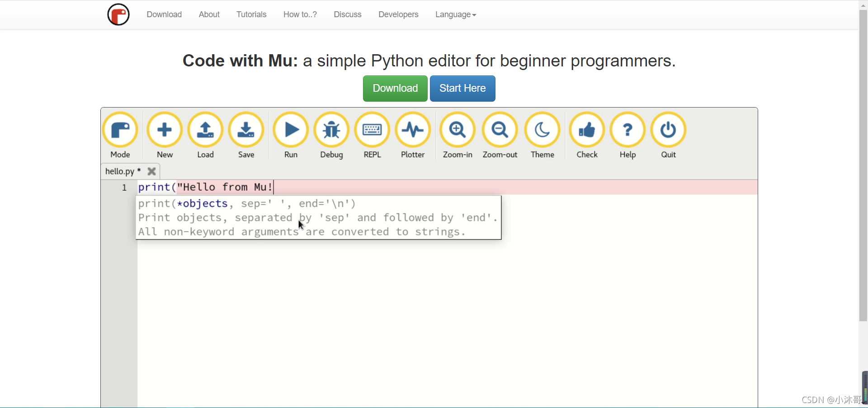The width and height of the screenshot is (868, 408).
Task: Click the Check thumbs-up icon
Action: coord(587,130)
